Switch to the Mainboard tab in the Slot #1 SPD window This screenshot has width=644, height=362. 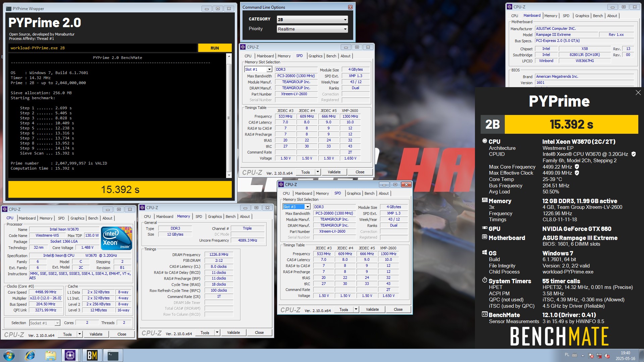(265, 56)
